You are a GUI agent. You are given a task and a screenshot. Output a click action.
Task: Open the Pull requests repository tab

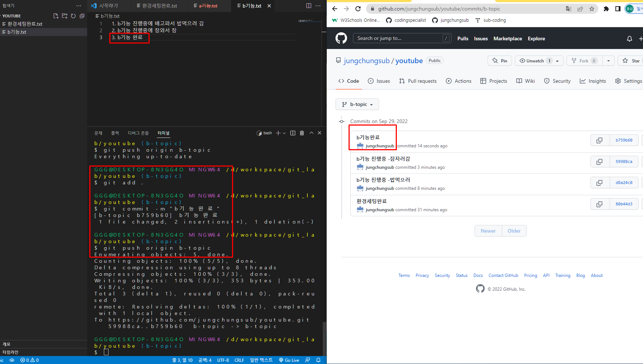tap(418, 81)
